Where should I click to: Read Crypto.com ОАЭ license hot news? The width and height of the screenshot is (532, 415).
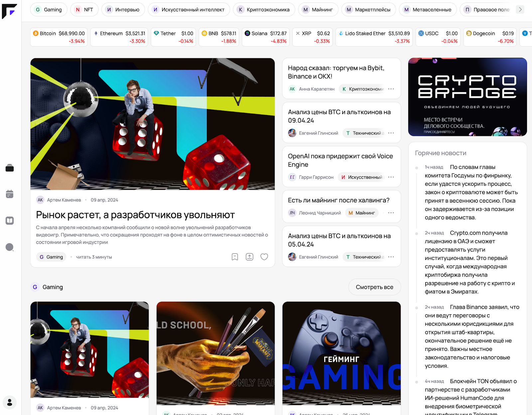(470, 262)
